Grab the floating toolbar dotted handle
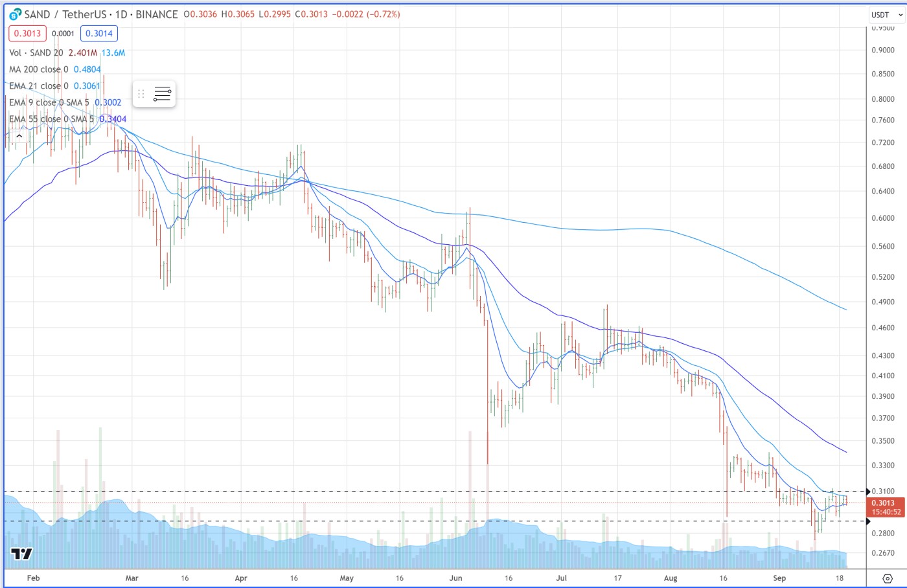Screen dimensions: 907x588 (x=141, y=94)
